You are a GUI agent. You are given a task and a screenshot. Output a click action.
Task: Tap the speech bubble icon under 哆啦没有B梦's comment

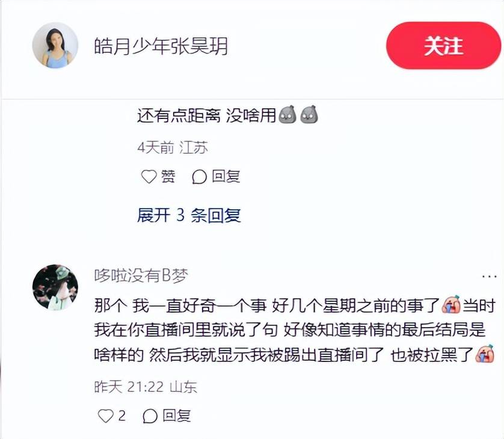pos(150,416)
